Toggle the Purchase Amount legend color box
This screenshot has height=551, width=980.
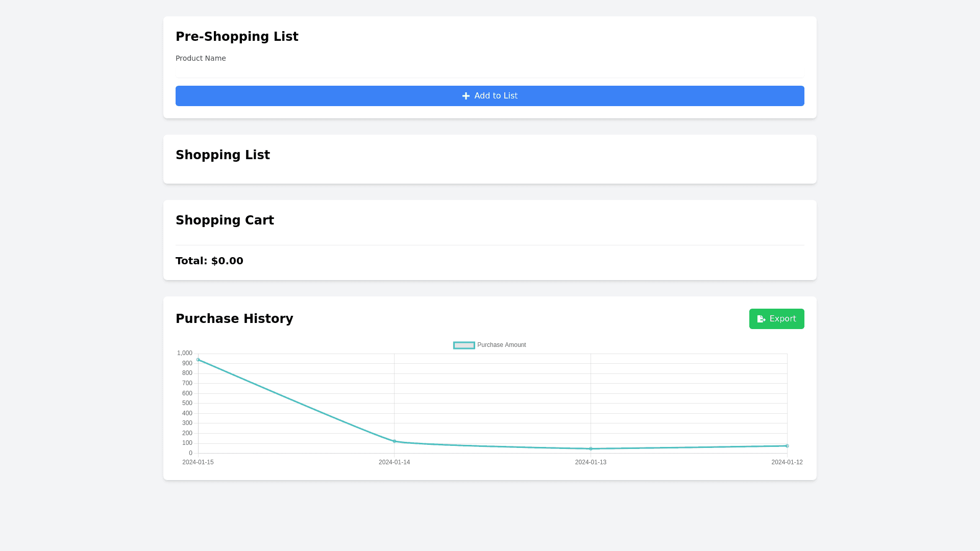point(464,345)
